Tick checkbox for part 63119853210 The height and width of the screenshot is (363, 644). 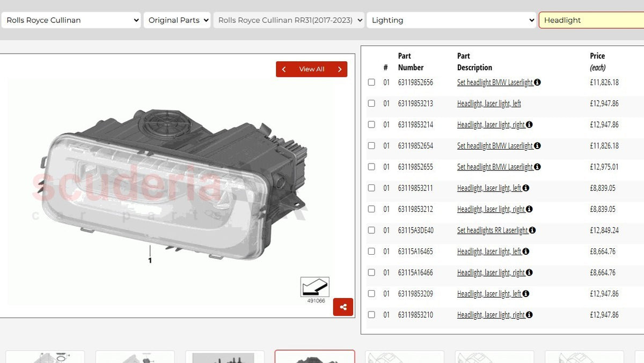click(371, 315)
